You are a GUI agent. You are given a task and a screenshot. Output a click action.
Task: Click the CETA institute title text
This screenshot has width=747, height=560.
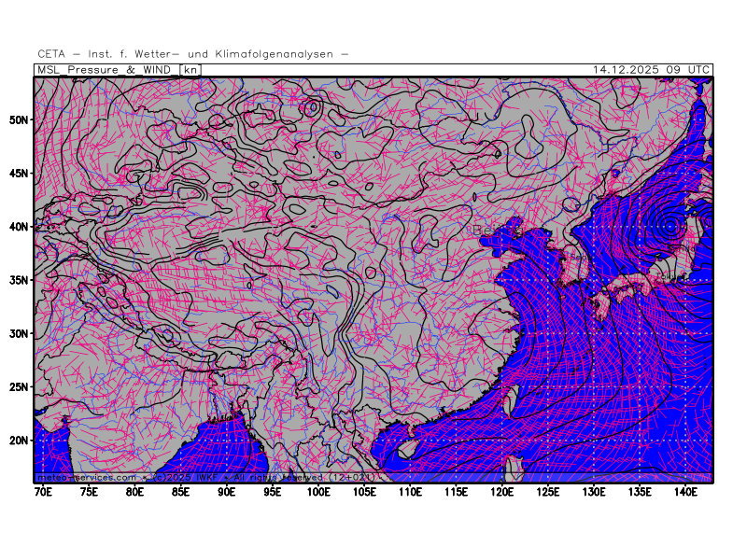(x=193, y=54)
